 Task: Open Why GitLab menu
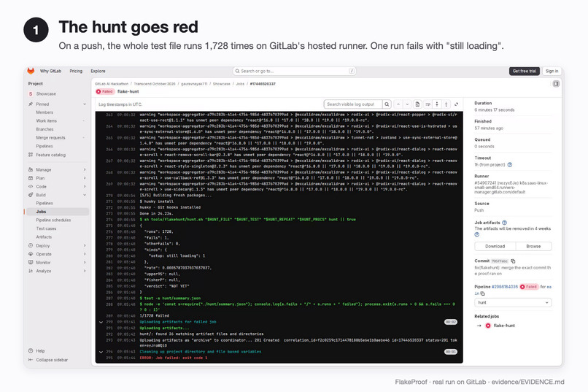click(x=50, y=71)
